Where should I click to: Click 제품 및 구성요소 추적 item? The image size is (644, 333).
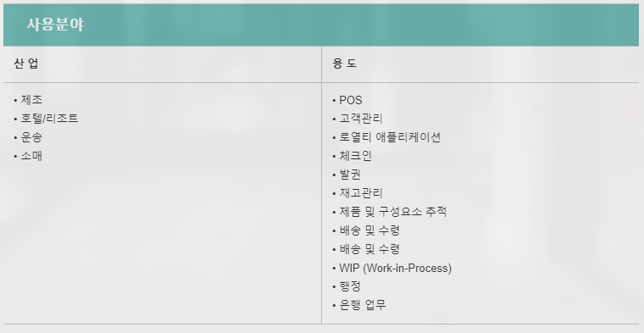pos(392,212)
